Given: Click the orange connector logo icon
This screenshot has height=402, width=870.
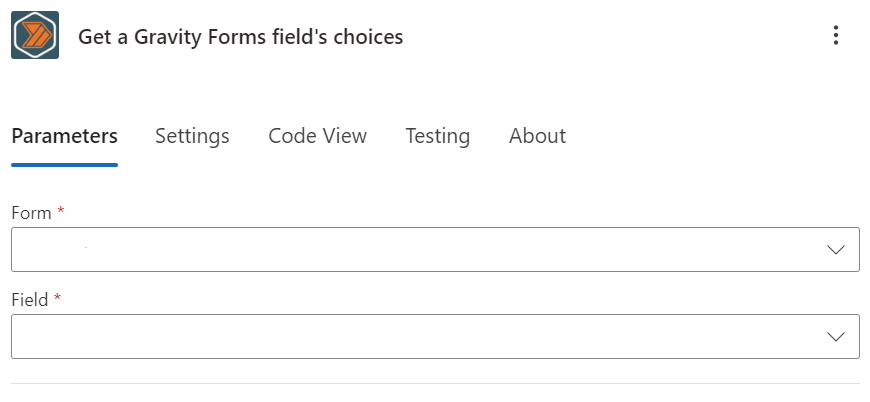Looking at the screenshot, I should click(x=35, y=35).
